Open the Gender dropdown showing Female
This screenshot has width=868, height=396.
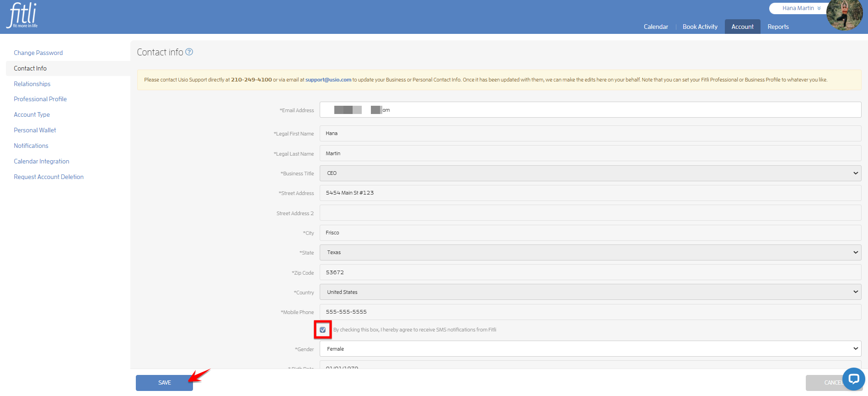coord(590,349)
